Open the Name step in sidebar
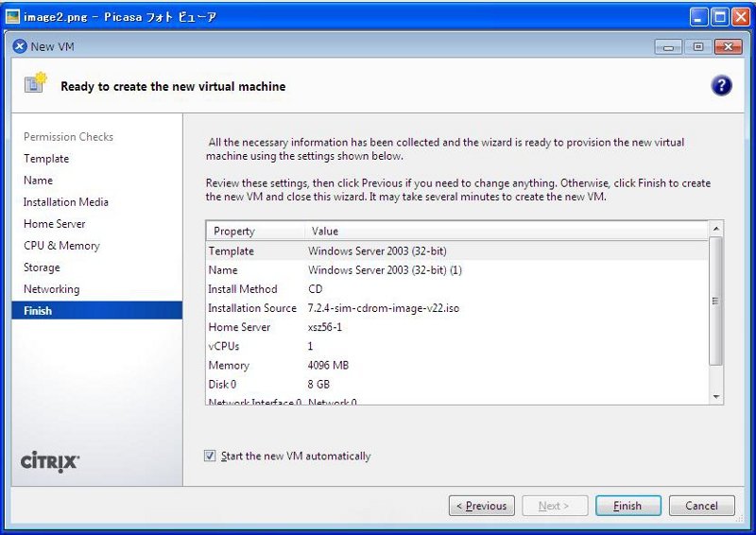 (x=38, y=180)
